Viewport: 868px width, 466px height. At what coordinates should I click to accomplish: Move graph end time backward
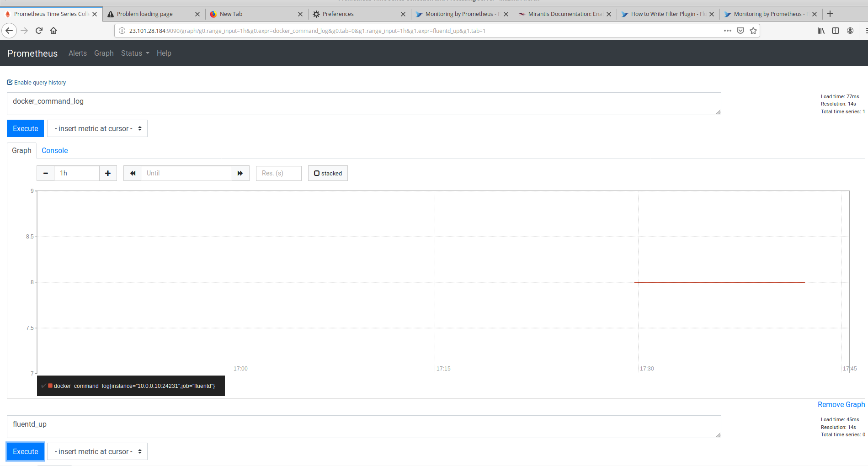(x=133, y=173)
